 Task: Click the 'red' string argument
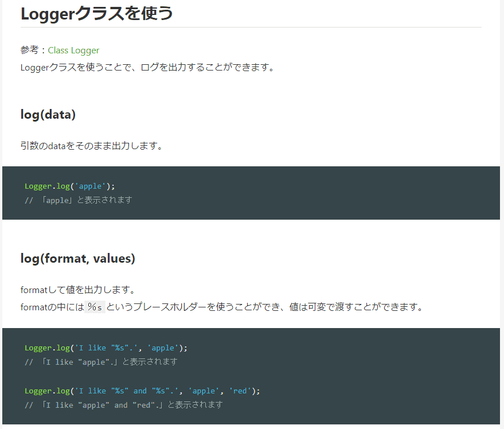[240, 391]
